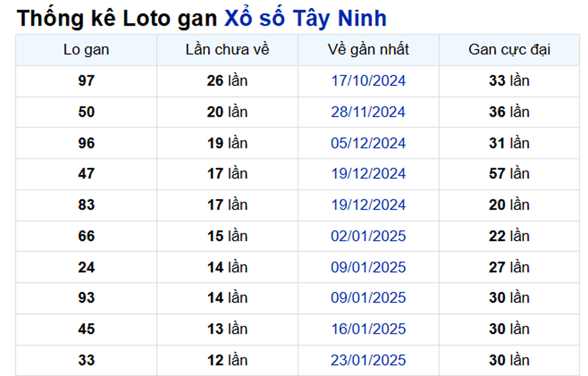Select the Lo gan column header
This screenshot has height=376, width=588.
[86, 49]
